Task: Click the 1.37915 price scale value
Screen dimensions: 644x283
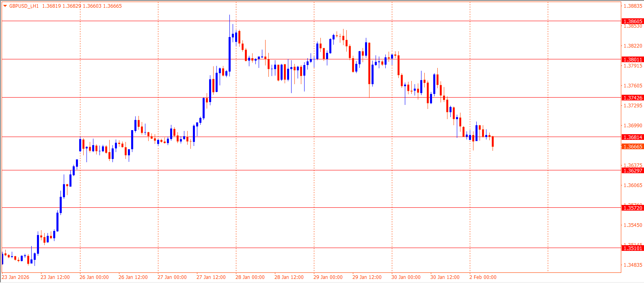Action: (x=633, y=66)
